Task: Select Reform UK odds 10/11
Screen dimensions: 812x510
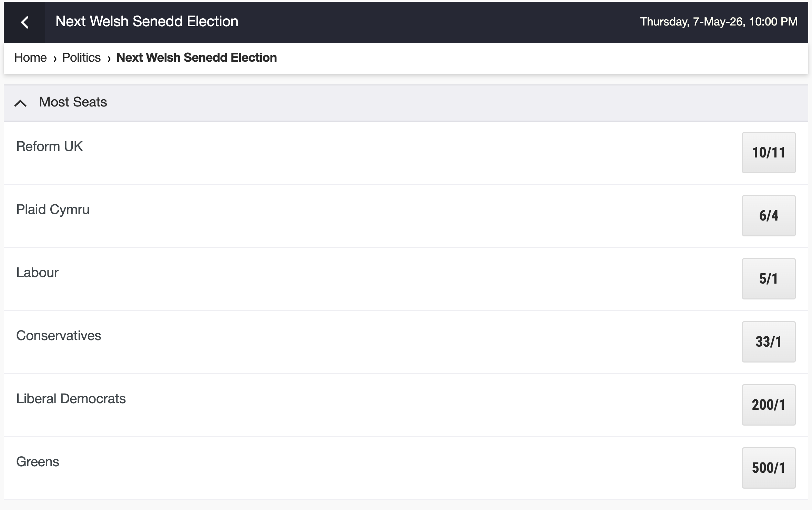Action: pyautogui.click(x=768, y=153)
